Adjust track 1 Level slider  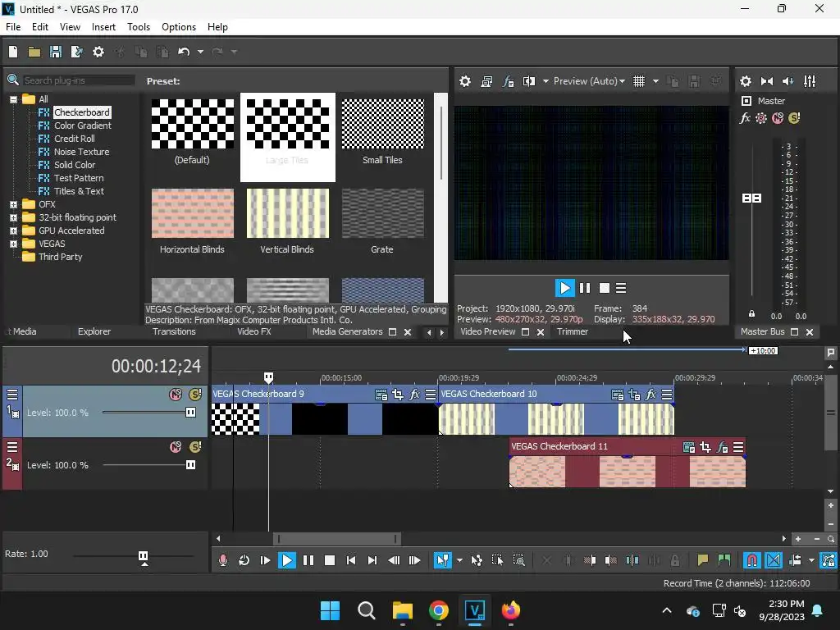coord(190,413)
